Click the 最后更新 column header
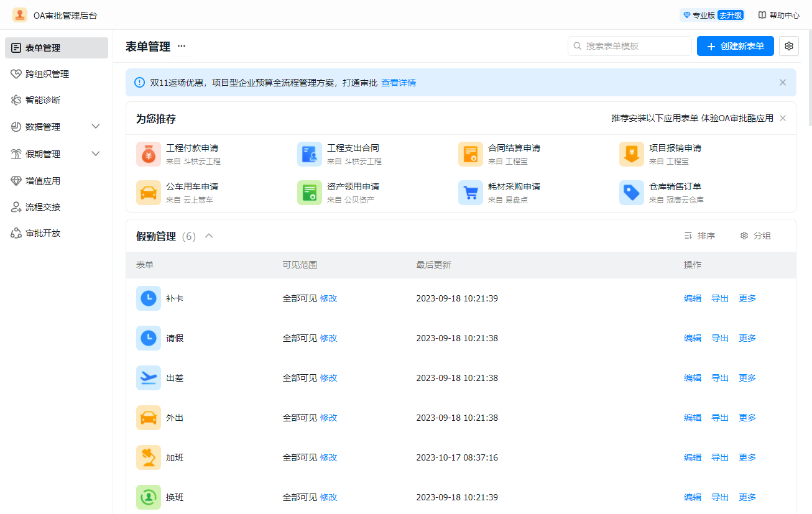Image resolution: width=812 pixels, height=514 pixels. (433, 265)
